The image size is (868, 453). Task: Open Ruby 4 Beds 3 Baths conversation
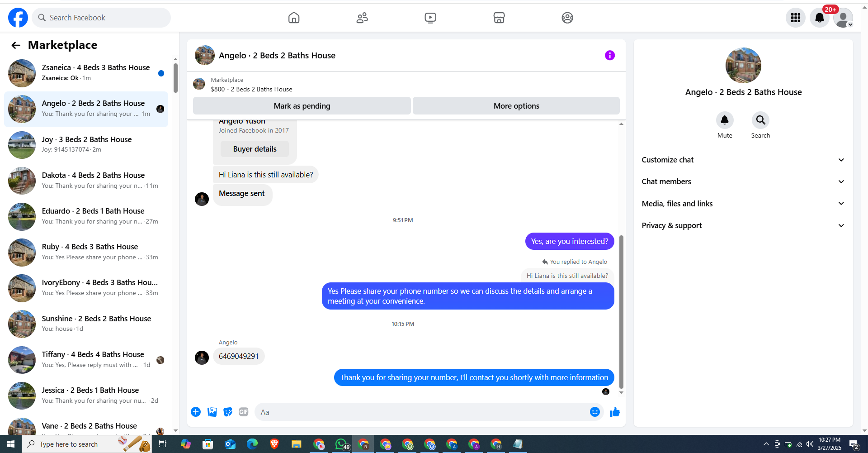pos(86,252)
